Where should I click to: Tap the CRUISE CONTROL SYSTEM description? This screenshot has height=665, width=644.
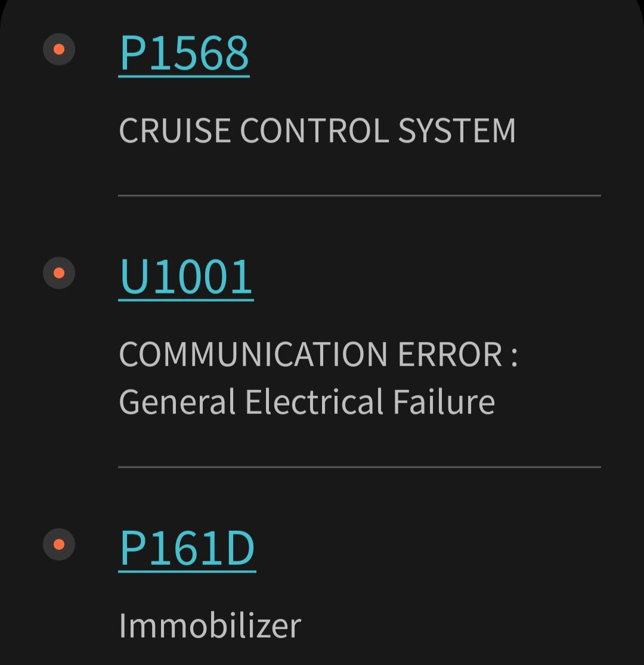click(317, 130)
